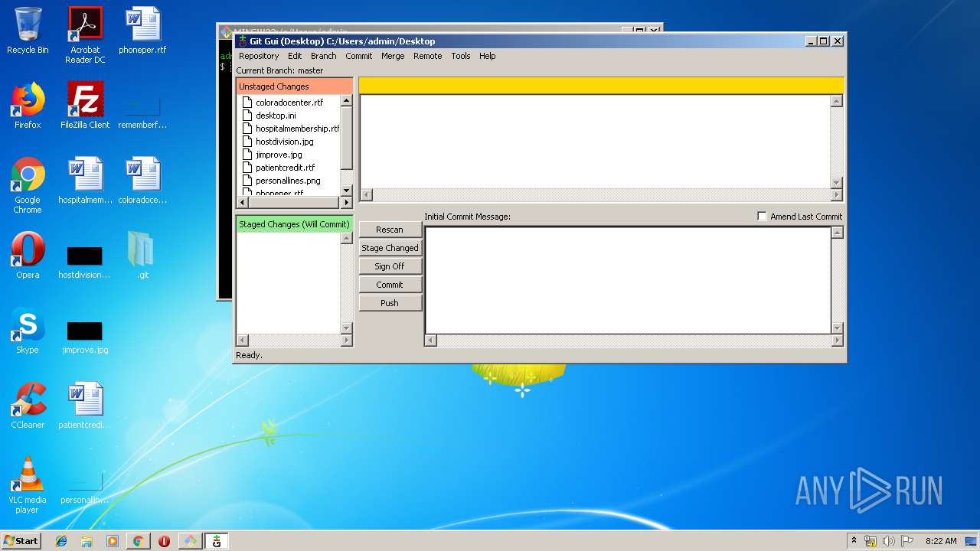Open Internet Explorer from taskbar
The height and width of the screenshot is (551, 980).
click(x=61, y=541)
